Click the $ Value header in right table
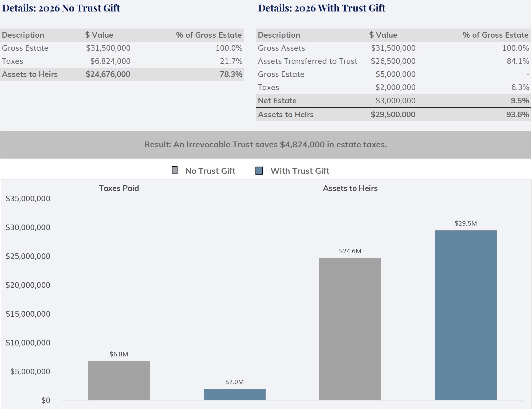Screen dimensions: 532x409 (x=383, y=35)
